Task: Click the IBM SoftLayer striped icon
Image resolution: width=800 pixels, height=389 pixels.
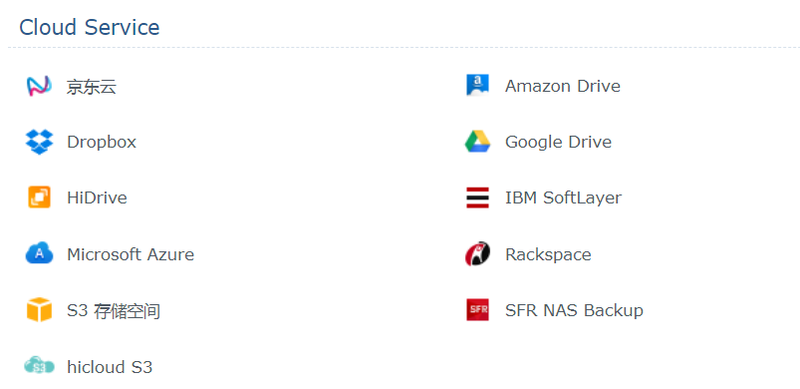Action: (478, 198)
